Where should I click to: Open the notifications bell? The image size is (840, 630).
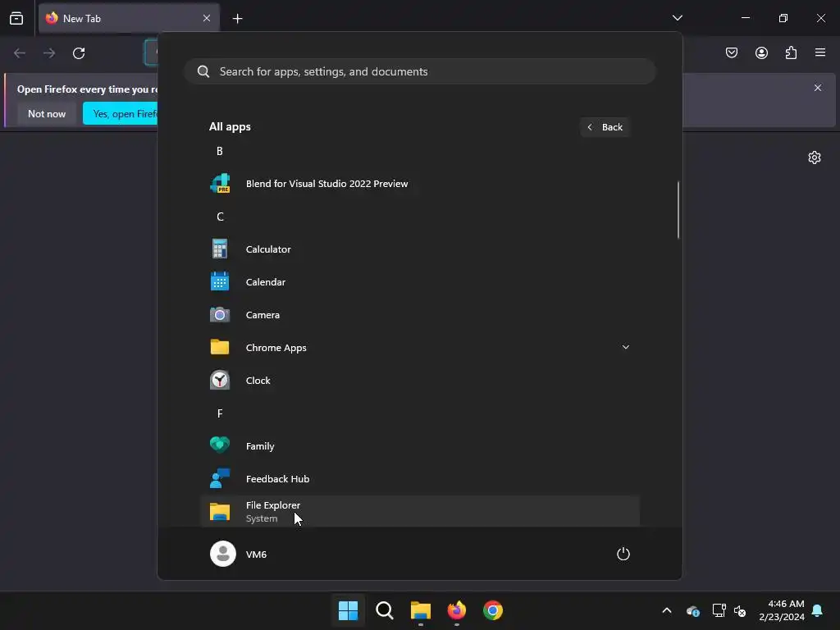click(818, 610)
